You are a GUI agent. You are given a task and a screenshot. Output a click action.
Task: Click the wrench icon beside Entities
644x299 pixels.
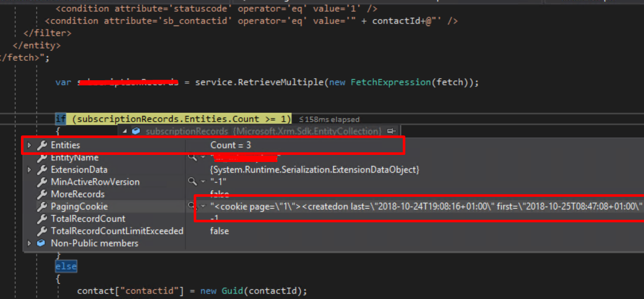(x=42, y=146)
